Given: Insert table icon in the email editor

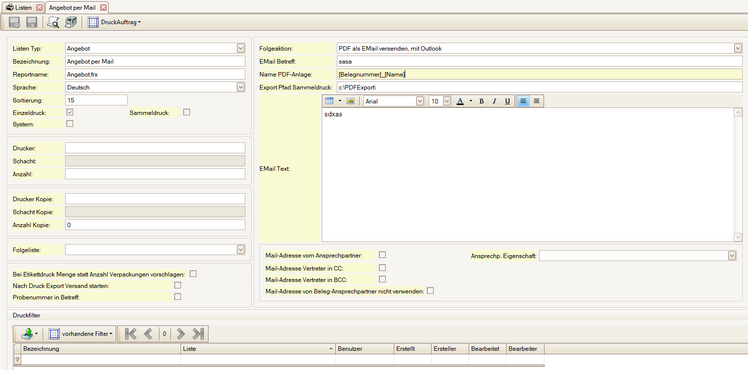Looking at the screenshot, I should (329, 101).
